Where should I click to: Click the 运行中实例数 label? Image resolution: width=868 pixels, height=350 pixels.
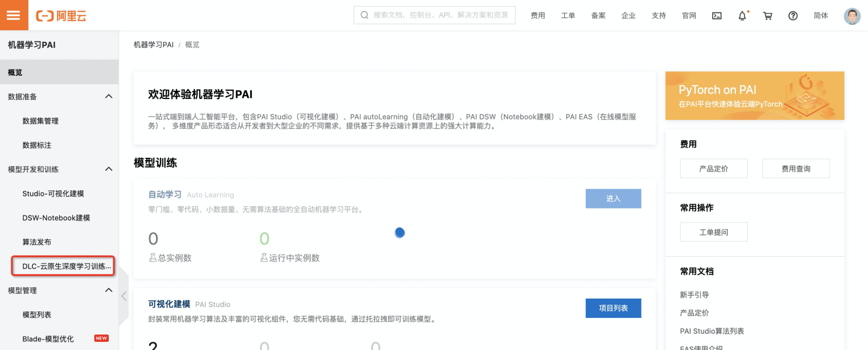[294, 257]
